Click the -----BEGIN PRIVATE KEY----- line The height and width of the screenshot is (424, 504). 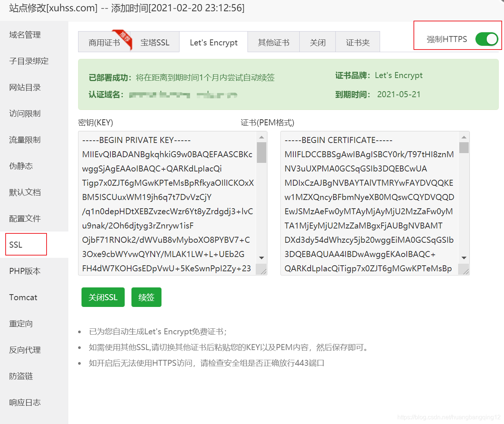click(136, 140)
